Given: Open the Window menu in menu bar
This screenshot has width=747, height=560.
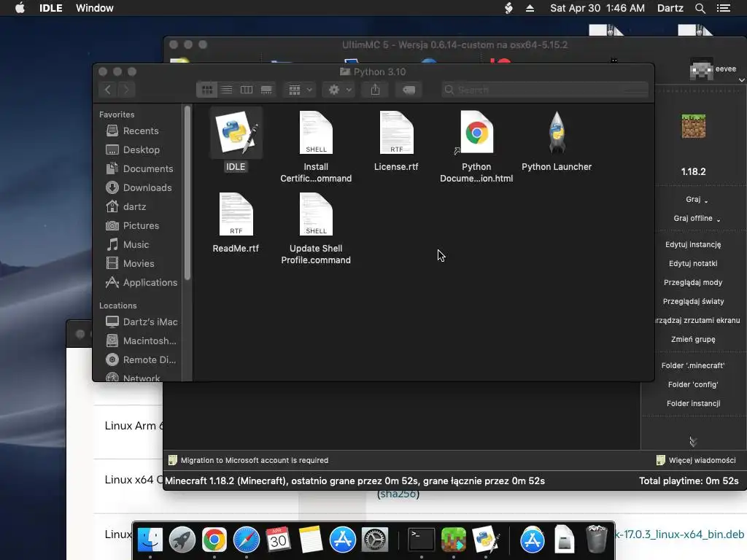Looking at the screenshot, I should [x=95, y=8].
